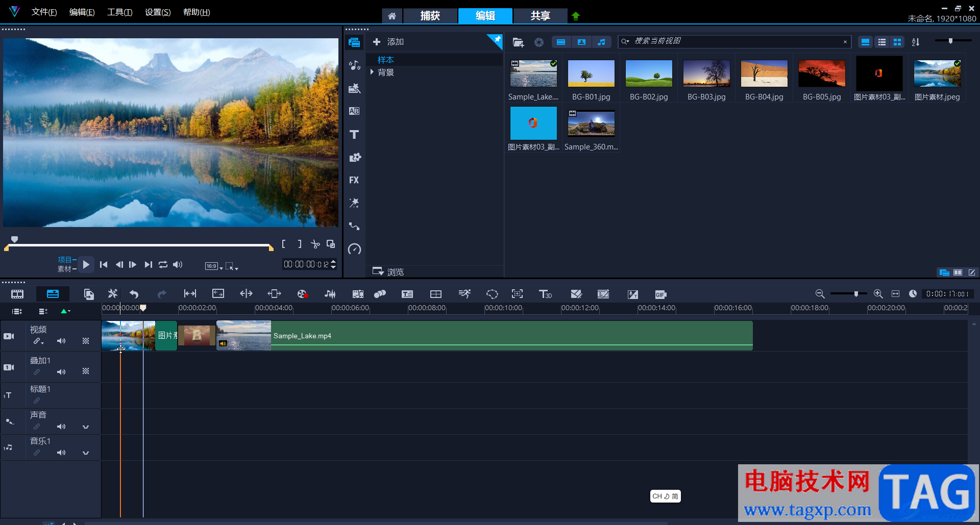The height and width of the screenshot is (525, 980).
Task: Open the 工具(T) menu
Action: click(x=120, y=12)
